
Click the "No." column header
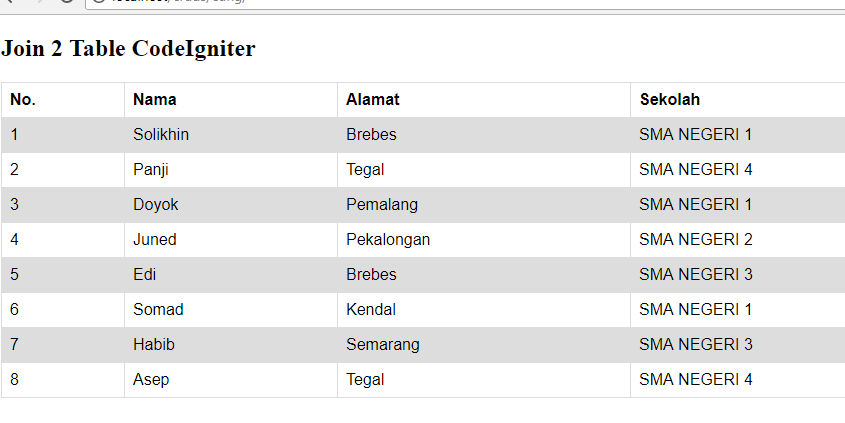coord(23,100)
